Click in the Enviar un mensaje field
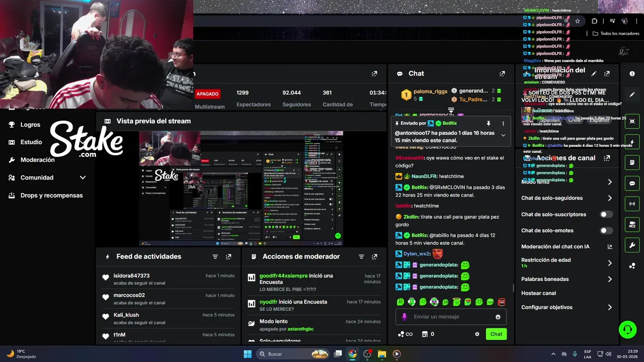This screenshot has height=362, width=644. pos(450,317)
